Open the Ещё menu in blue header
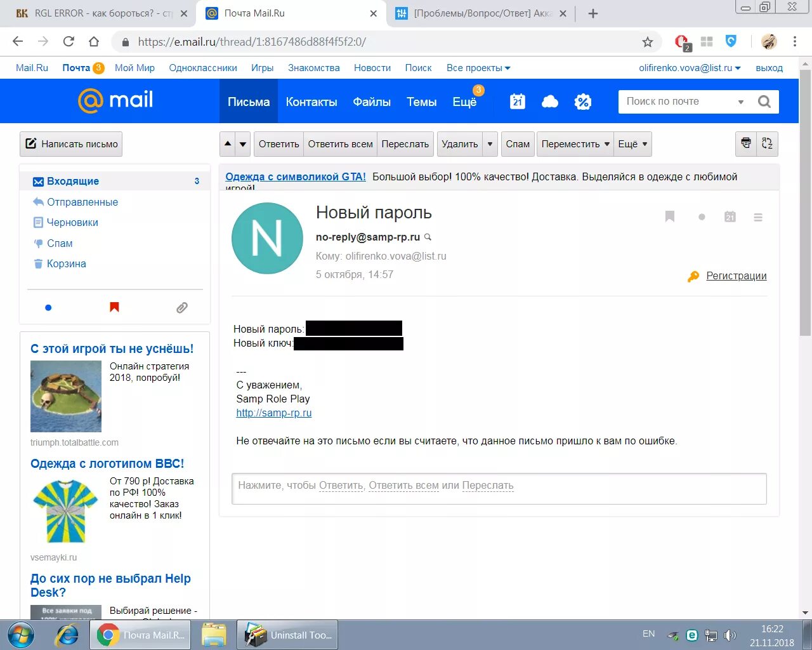 464,102
